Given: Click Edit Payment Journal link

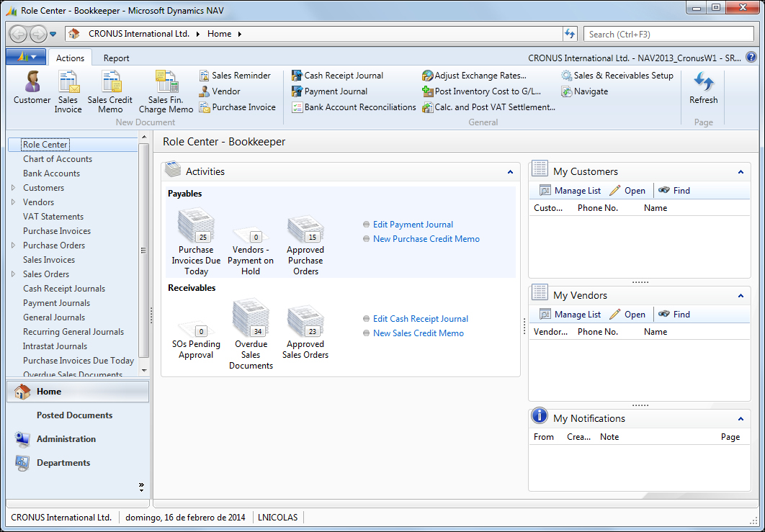Looking at the screenshot, I should point(413,225).
